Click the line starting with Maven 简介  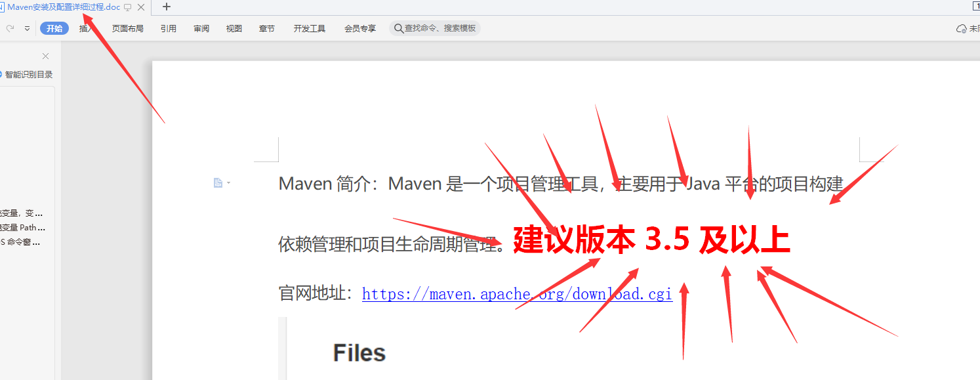(x=561, y=184)
